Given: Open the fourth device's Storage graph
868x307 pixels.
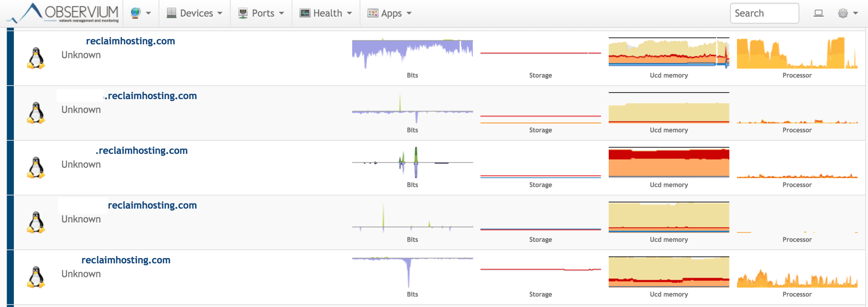Looking at the screenshot, I should 541,217.
